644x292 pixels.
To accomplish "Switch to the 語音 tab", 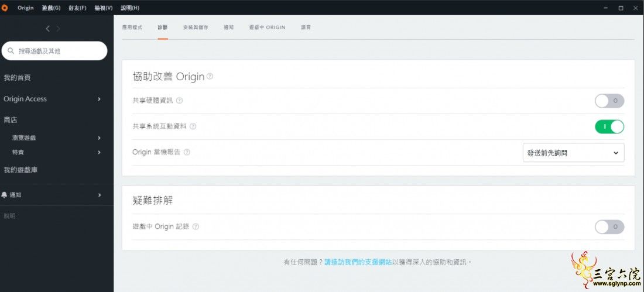I will (x=306, y=28).
